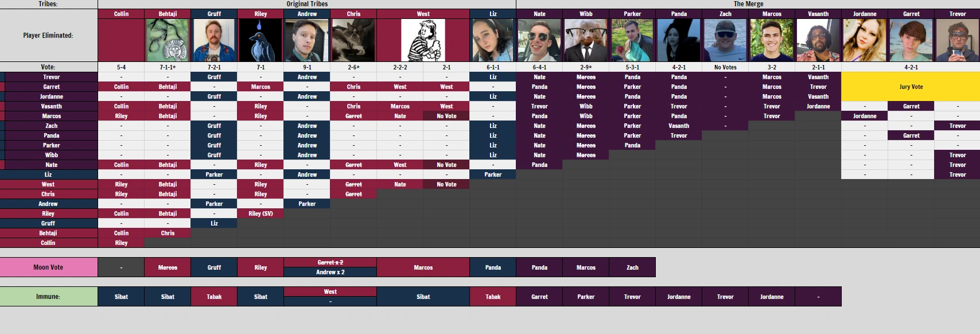Select the 'Vasanth' column header
Image resolution: width=980 pixels, height=334 pixels.
pos(818,14)
